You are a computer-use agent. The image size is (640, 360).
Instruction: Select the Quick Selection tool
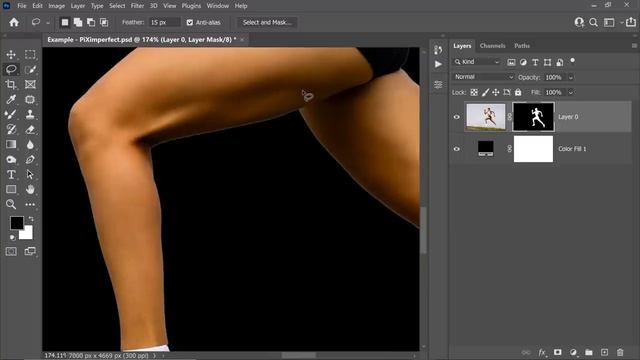tap(30, 69)
